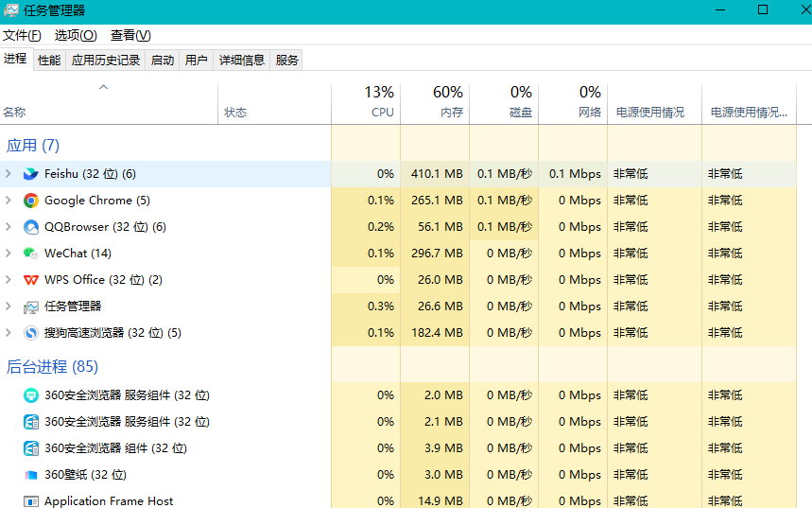This screenshot has height=508, width=812.
Task: Collapse the list with the sort arrow above 名称
Action: pyautogui.click(x=104, y=87)
